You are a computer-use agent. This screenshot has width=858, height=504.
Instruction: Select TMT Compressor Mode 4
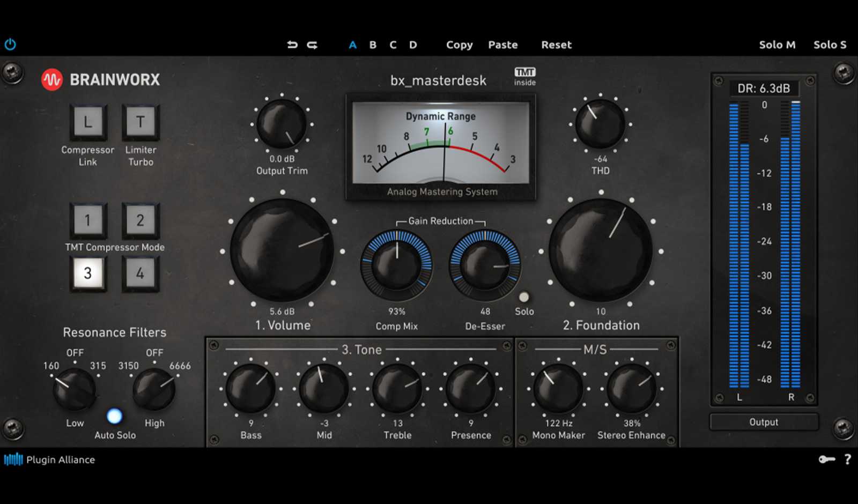tap(140, 273)
